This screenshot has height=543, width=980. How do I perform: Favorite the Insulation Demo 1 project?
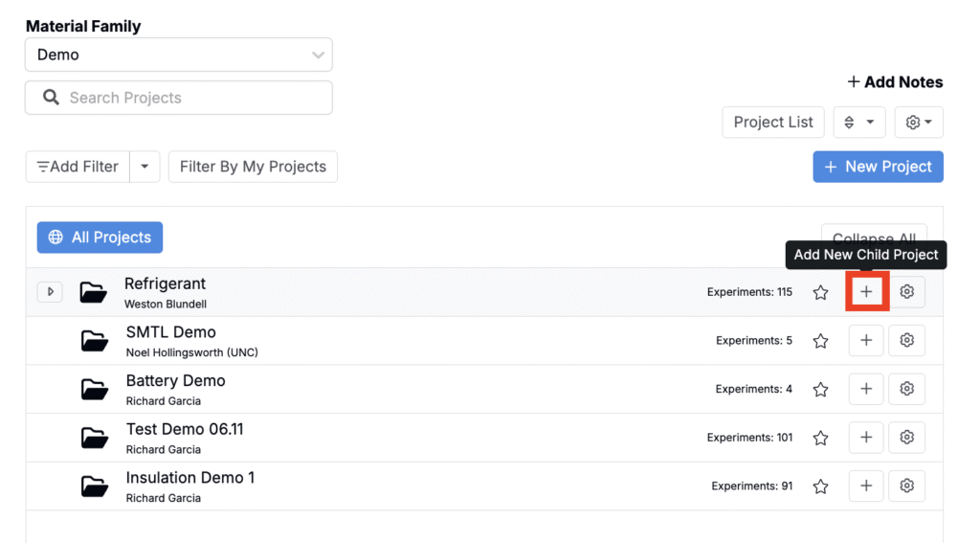click(820, 486)
